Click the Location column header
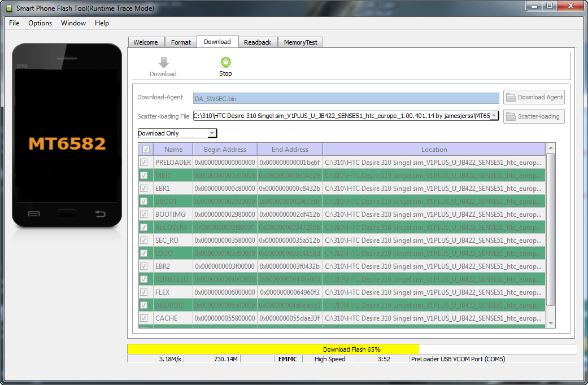This screenshot has height=385, width=588. (x=434, y=149)
